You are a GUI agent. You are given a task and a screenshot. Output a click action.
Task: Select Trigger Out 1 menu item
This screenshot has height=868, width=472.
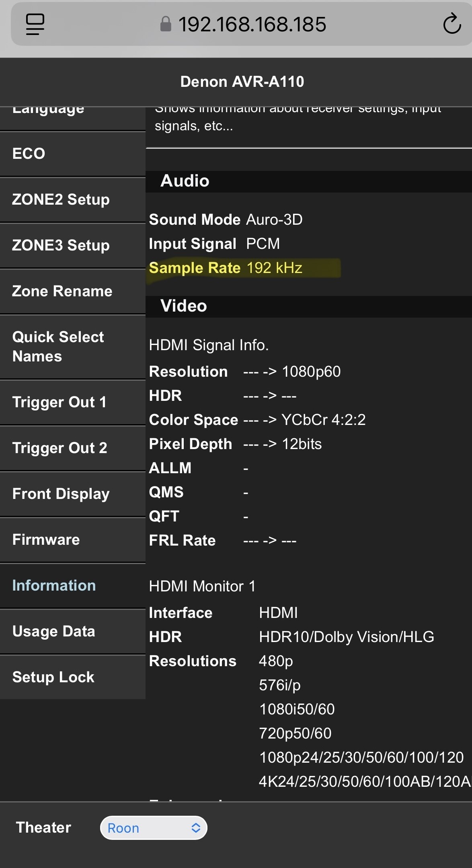point(73,402)
